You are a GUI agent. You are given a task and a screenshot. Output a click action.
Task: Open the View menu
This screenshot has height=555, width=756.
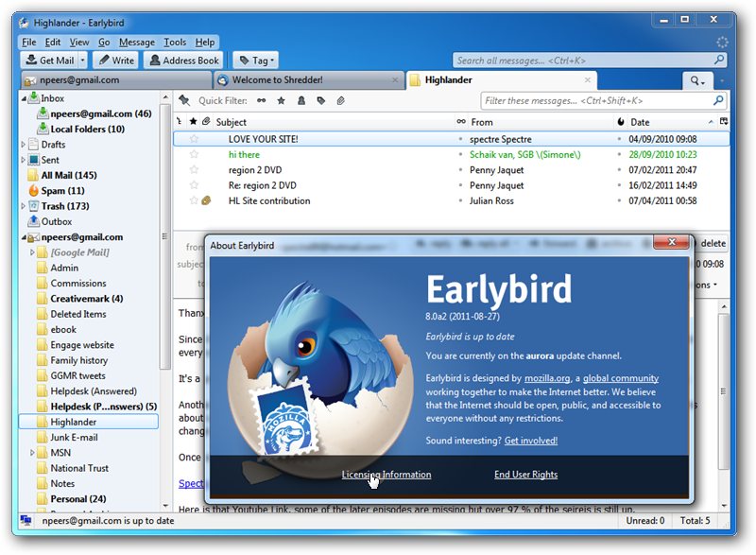[79, 42]
